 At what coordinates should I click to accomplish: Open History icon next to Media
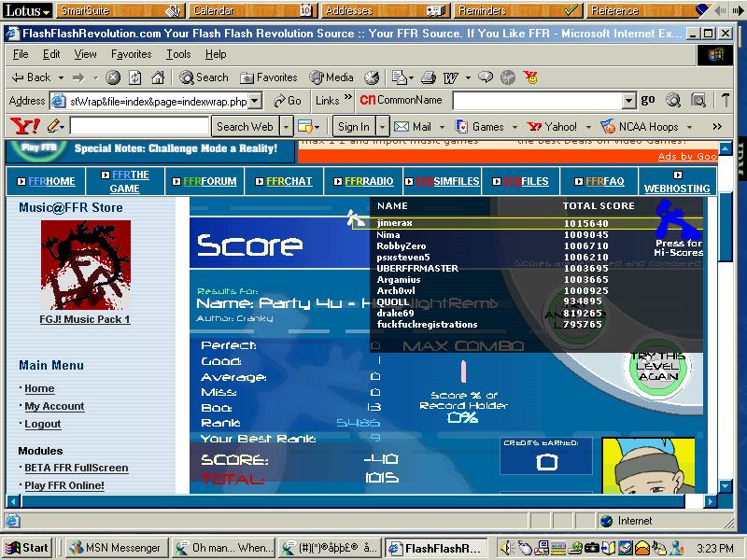372,77
